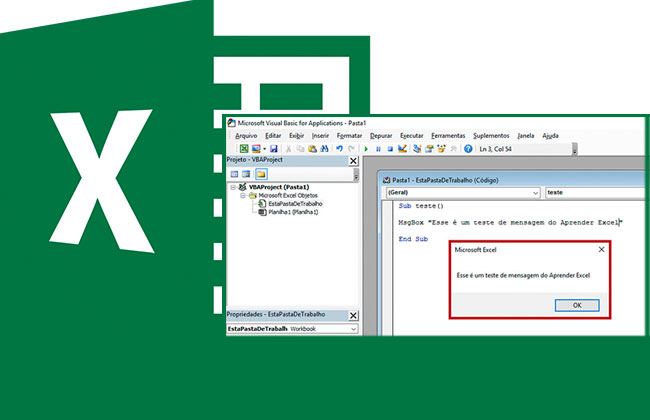
Task: Open the Janela menu
Action: point(526,136)
